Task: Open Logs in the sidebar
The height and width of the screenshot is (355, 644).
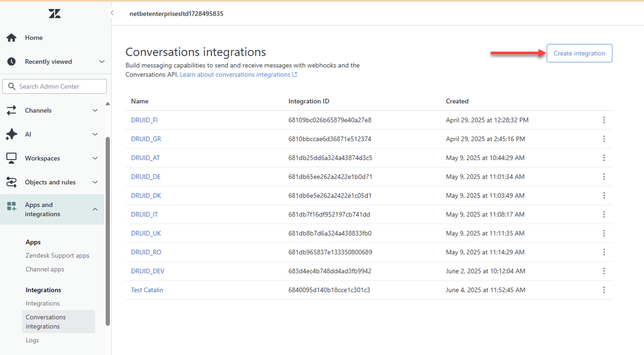Action: [x=32, y=340]
